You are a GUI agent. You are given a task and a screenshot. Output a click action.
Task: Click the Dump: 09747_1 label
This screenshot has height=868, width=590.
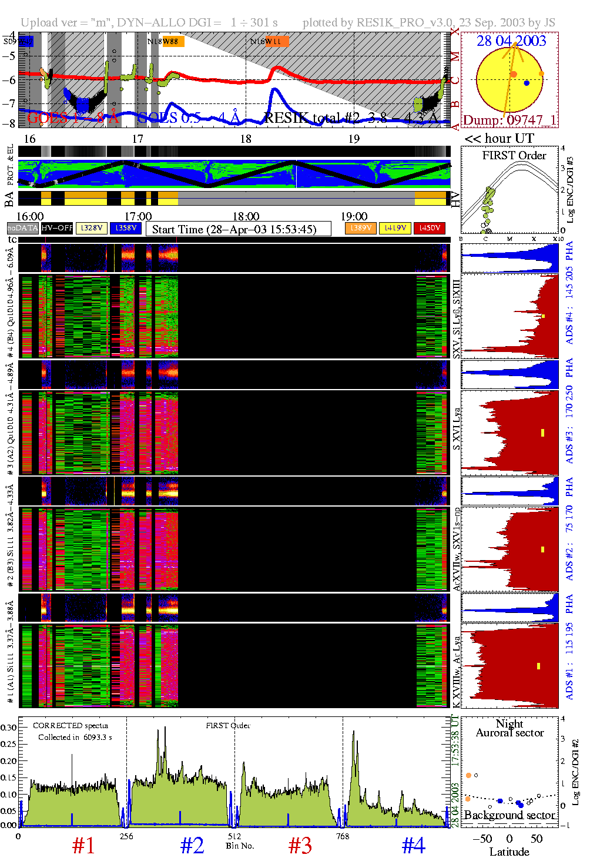point(509,120)
